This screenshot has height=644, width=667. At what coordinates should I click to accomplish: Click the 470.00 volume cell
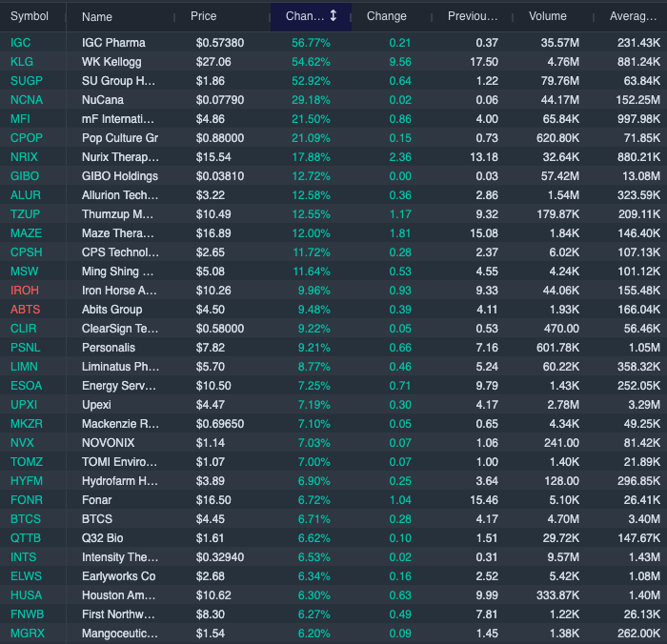click(x=561, y=329)
